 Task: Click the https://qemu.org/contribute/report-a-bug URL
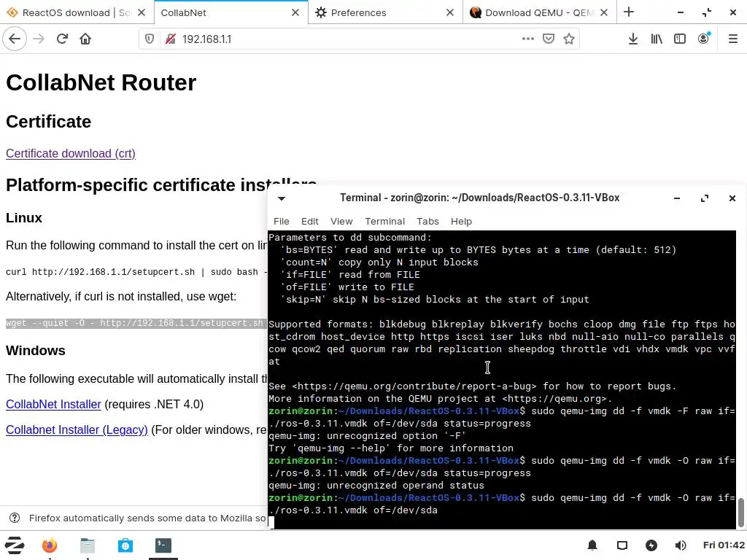click(x=414, y=386)
